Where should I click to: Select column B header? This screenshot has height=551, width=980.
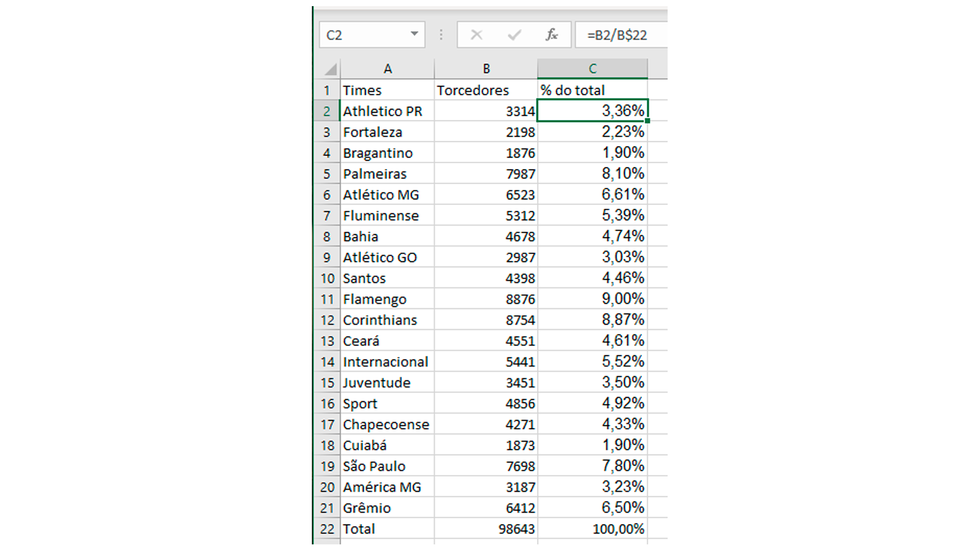486,69
